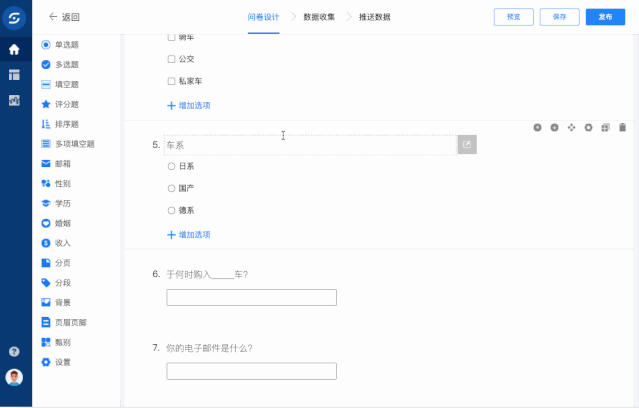Screen dimensions: 639x408
Task: Open the user avatar profile
Action: click(14, 377)
